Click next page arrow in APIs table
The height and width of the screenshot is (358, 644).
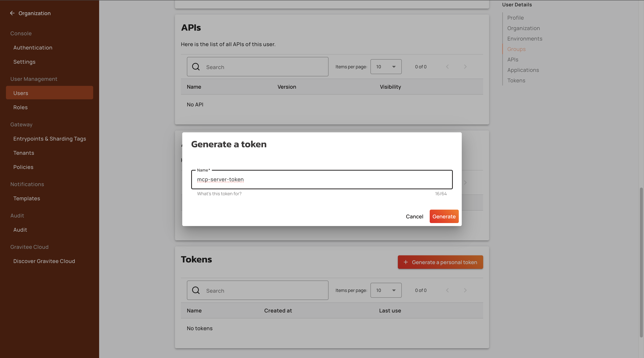[x=465, y=67]
